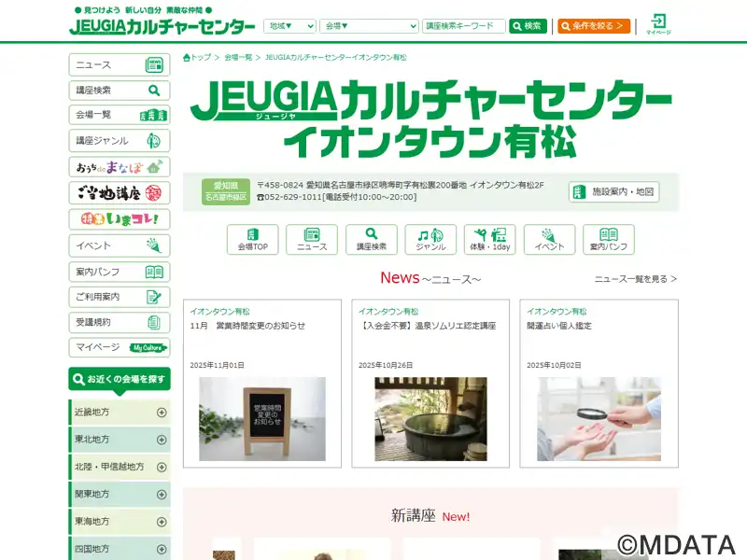Click the green 検索 search button

click(528, 26)
